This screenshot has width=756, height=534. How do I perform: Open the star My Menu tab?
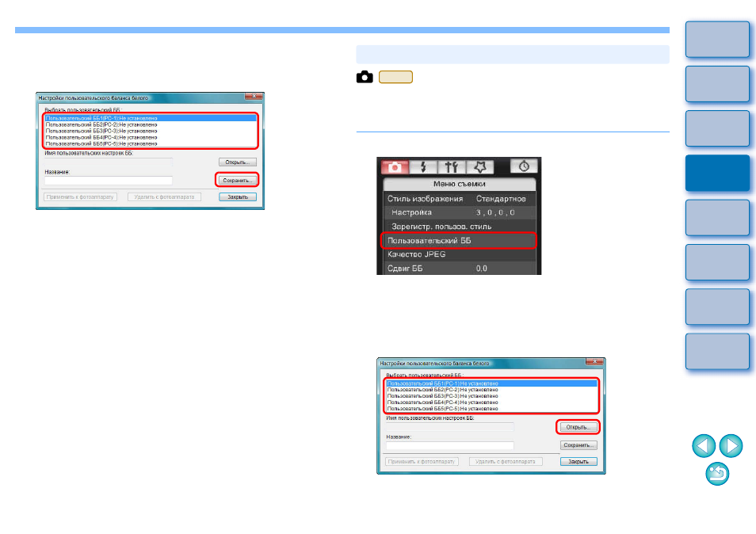479,166
